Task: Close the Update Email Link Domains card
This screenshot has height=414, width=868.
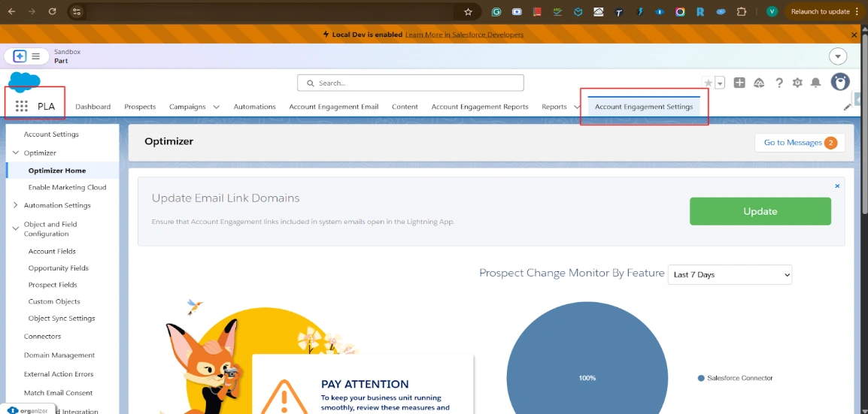Action: [x=837, y=186]
